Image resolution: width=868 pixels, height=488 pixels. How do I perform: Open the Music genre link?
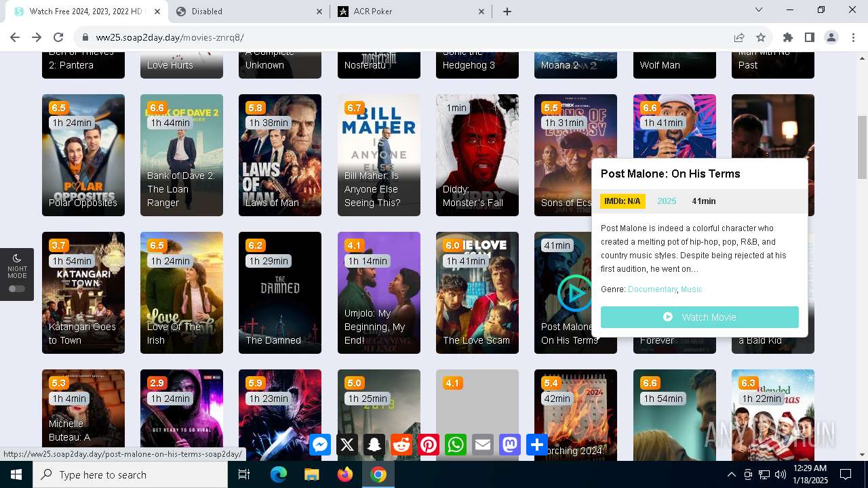coord(692,289)
